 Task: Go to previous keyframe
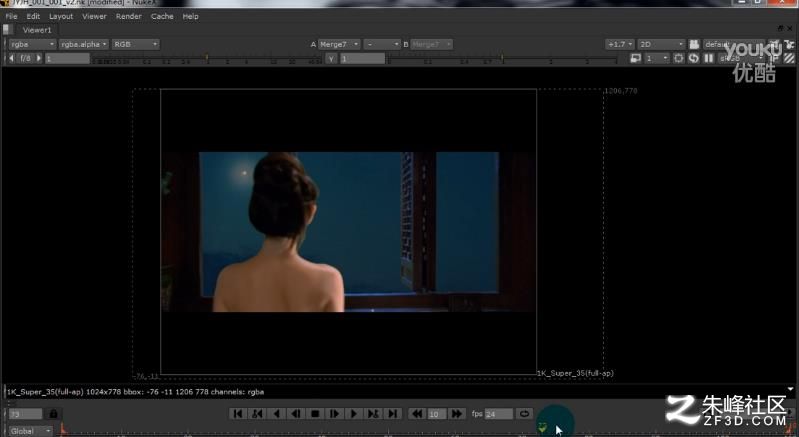pos(257,414)
